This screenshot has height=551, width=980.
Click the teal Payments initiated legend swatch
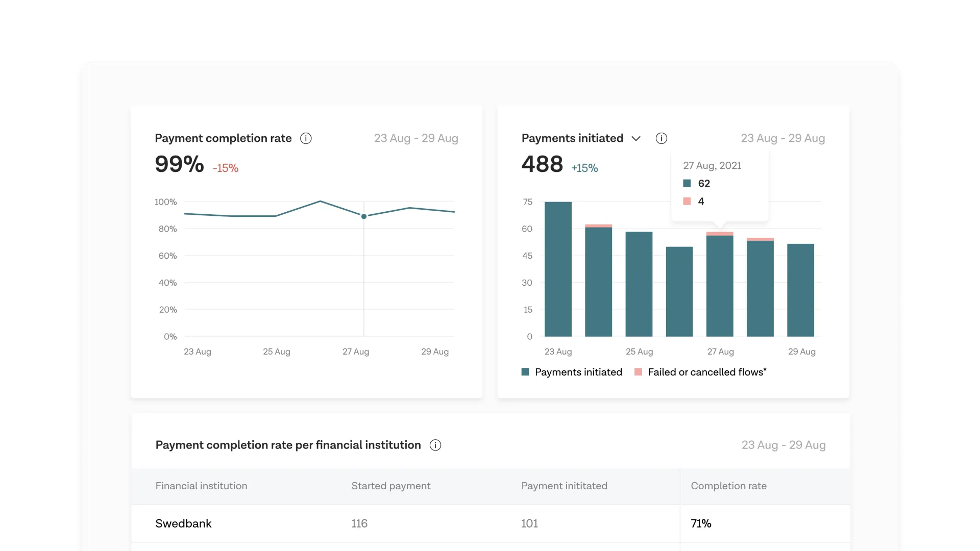[x=525, y=372]
